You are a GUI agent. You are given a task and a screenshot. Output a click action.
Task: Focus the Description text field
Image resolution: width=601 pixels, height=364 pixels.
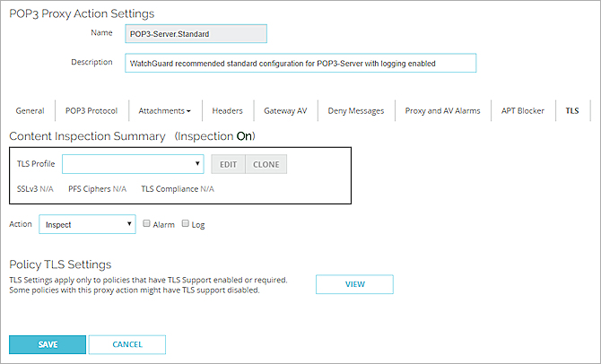(300, 63)
